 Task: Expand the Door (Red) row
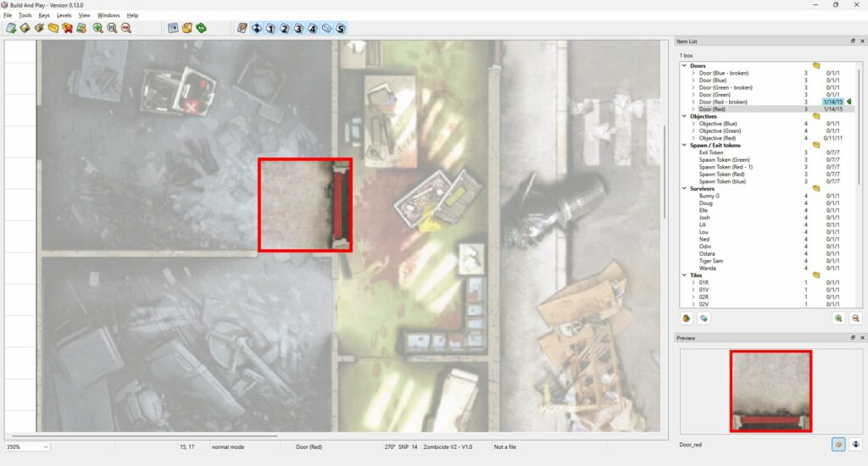[x=693, y=109]
